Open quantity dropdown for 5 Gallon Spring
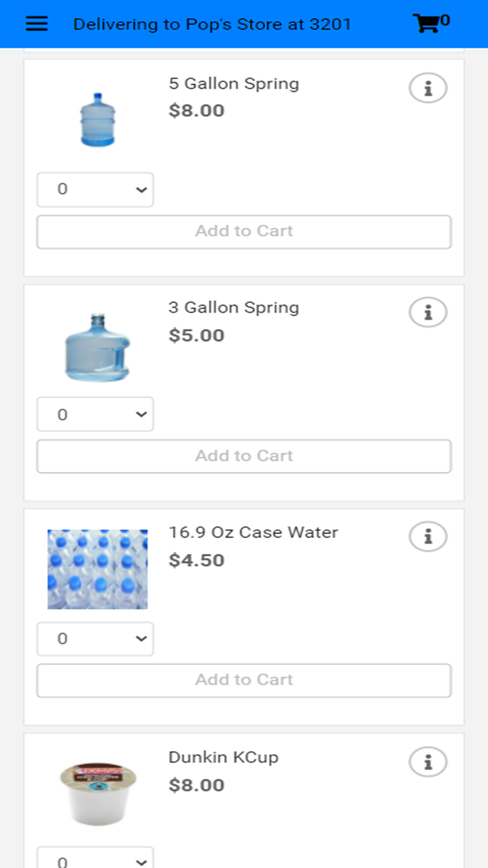The width and height of the screenshot is (488, 868). point(95,189)
